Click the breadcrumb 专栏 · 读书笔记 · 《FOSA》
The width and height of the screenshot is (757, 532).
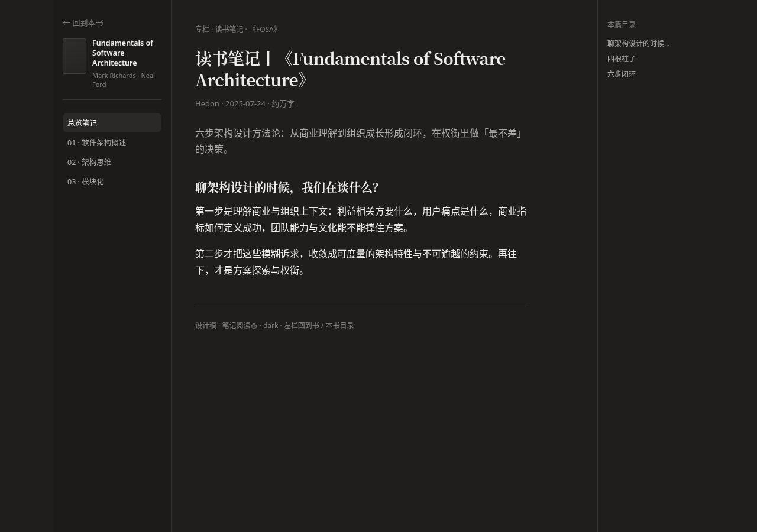point(238,29)
